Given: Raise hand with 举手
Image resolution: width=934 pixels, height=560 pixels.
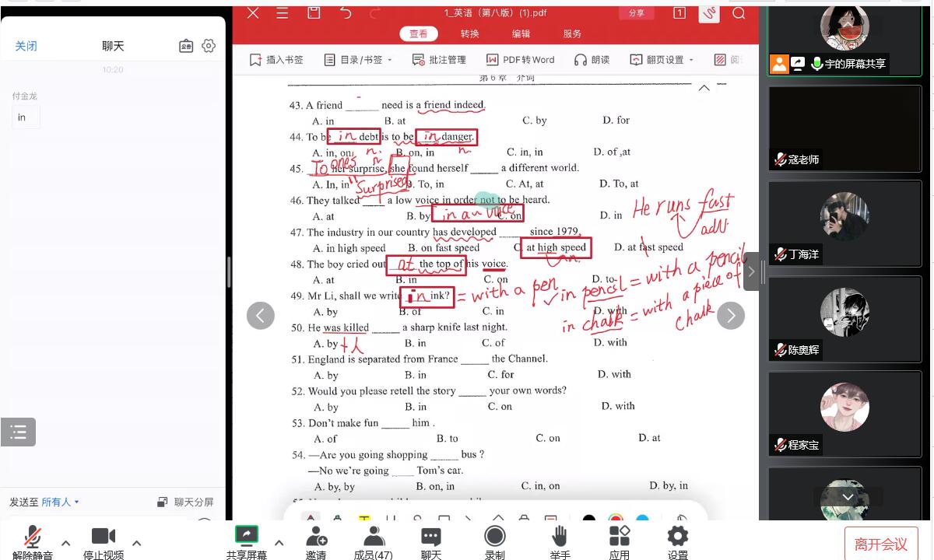Looking at the screenshot, I should click(560, 543).
